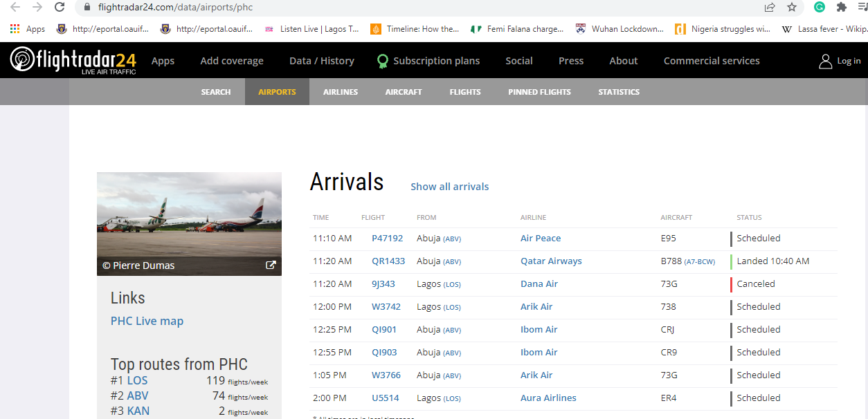
Task: Select the Qatar Airways airline link
Action: 551,261
